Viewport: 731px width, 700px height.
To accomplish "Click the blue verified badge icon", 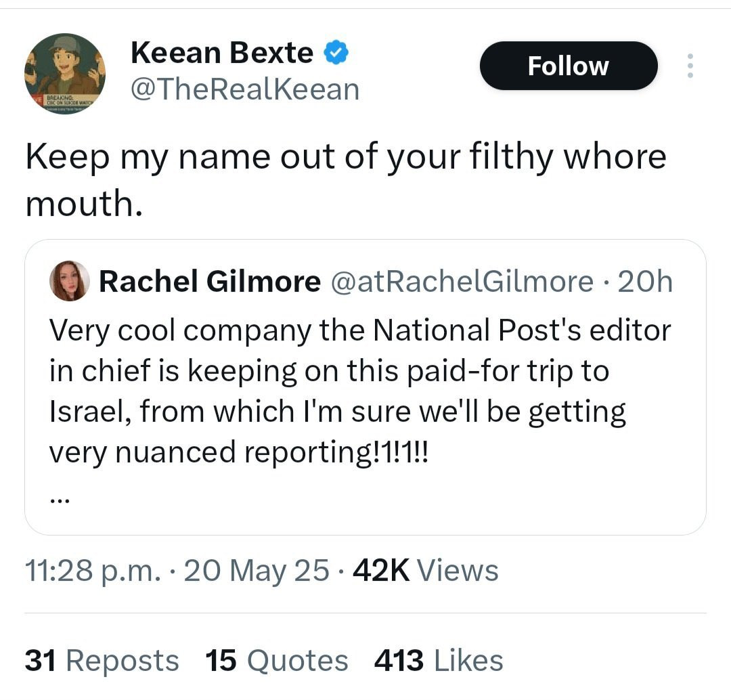I will click(336, 53).
